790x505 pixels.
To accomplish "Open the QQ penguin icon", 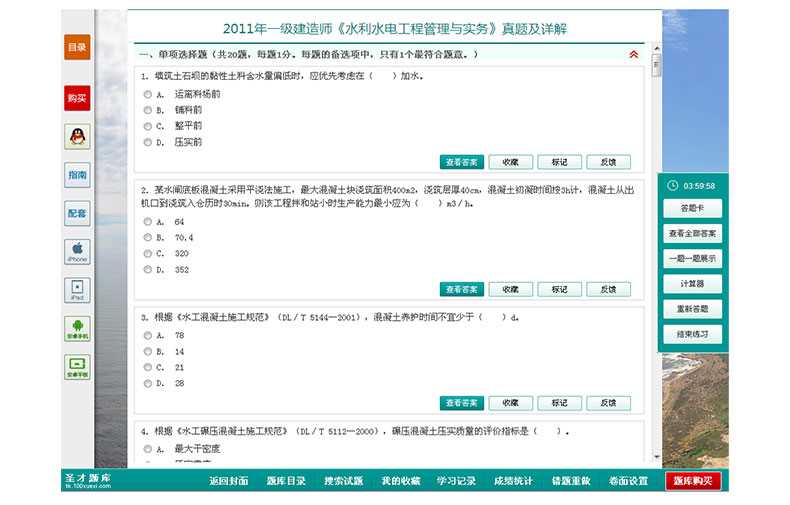I will pos(77,137).
